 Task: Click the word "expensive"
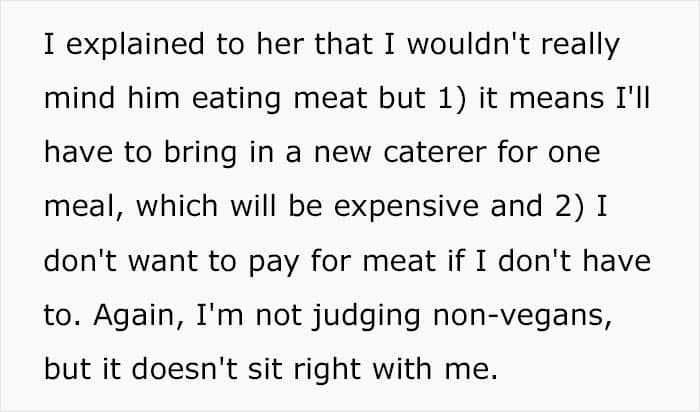428,209
